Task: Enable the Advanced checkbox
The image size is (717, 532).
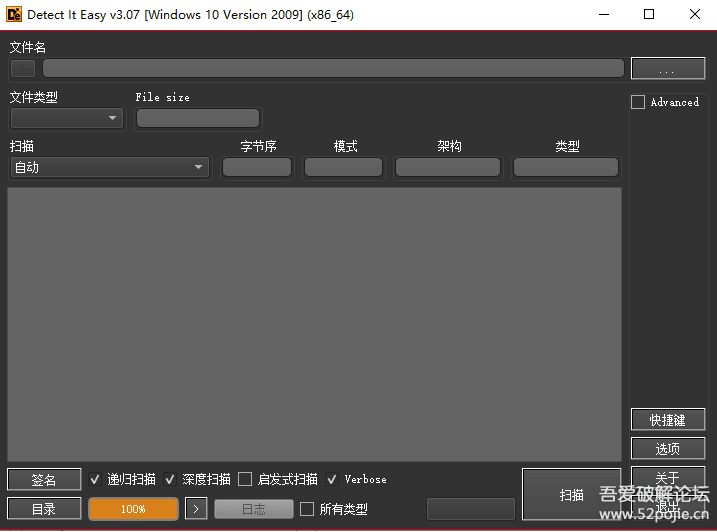Action: [x=638, y=102]
